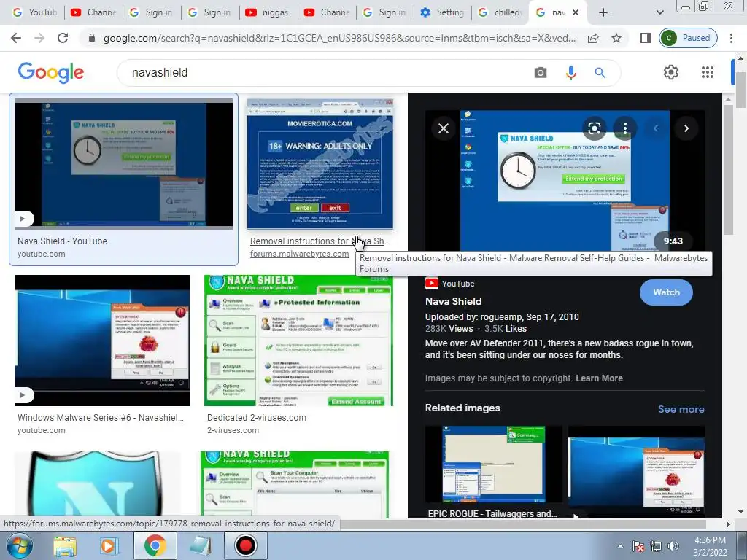Close the image preview panel

click(x=443, y=128)
